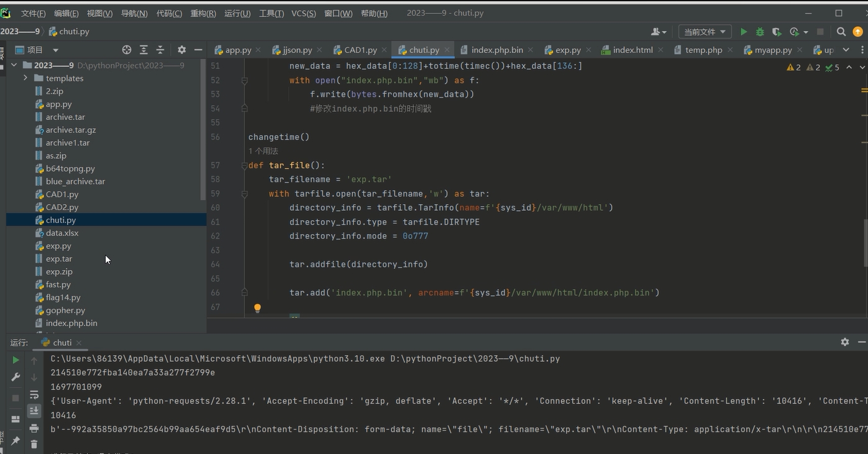Jump down the stack trace in Run panel
The height and width of the screenshot is (454, 868).
pyautogui.click(x=34, y=378)
